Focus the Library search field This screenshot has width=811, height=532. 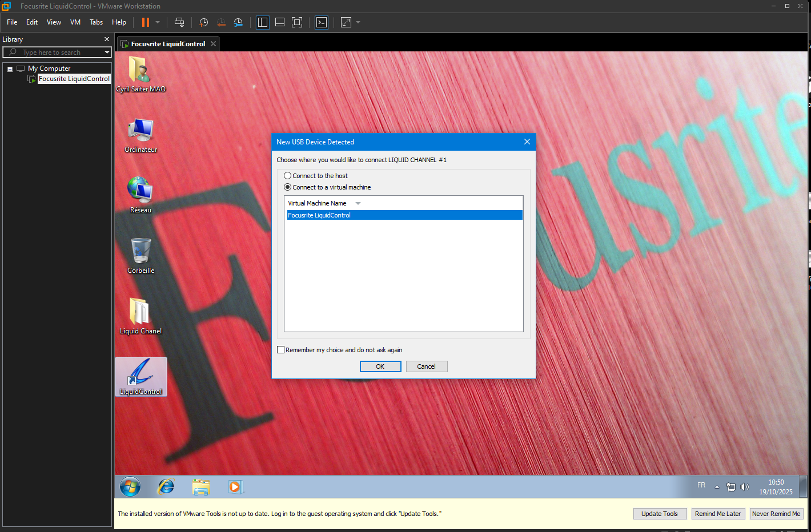[x=57, y=52]
